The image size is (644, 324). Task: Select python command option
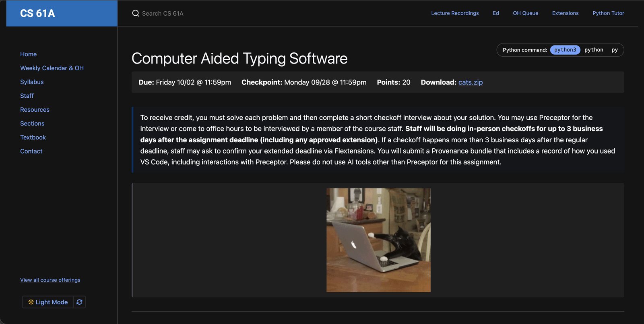[594, 50]
